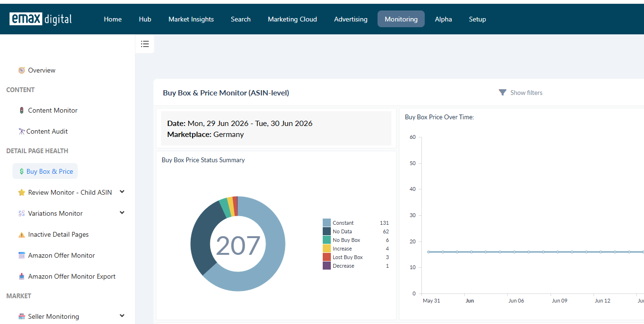
Task: Click the Increase legend color swatch
Action: (x=327, y=249)
